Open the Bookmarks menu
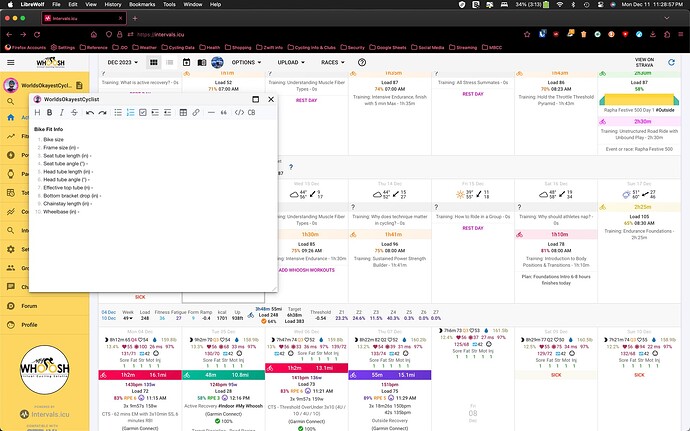This screenshot has height=431, width=690. (142, 4)
